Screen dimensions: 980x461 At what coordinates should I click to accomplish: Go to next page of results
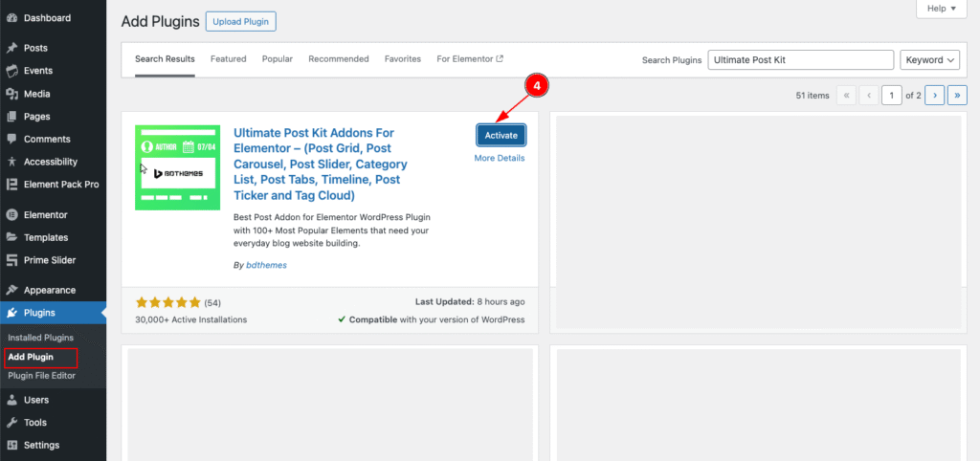934,95
